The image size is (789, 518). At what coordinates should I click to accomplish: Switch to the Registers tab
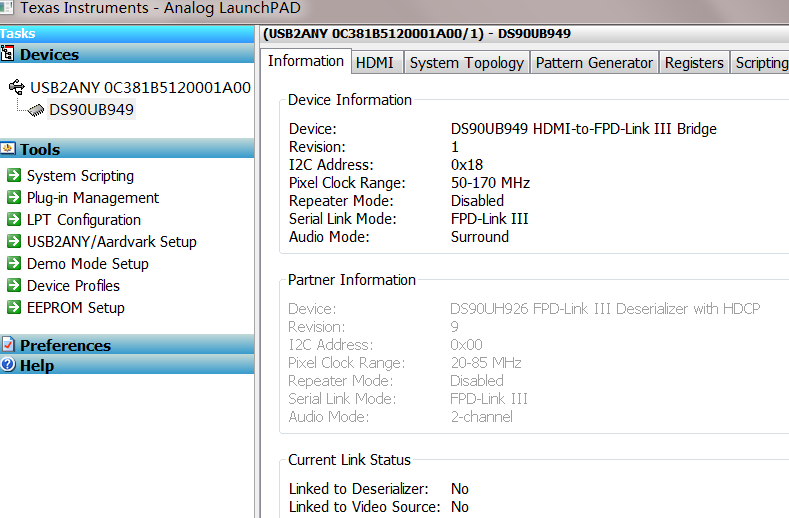[x=694, y=63]
